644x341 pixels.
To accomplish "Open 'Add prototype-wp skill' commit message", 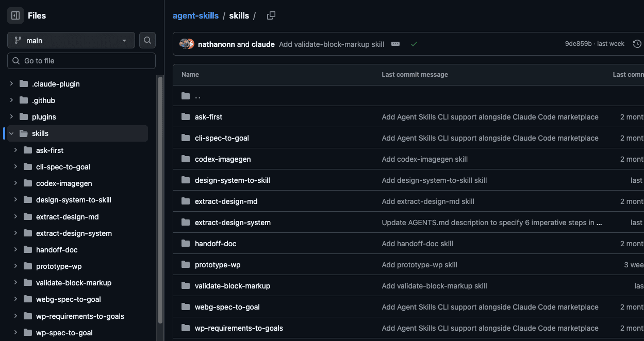I will click(420, 265).
